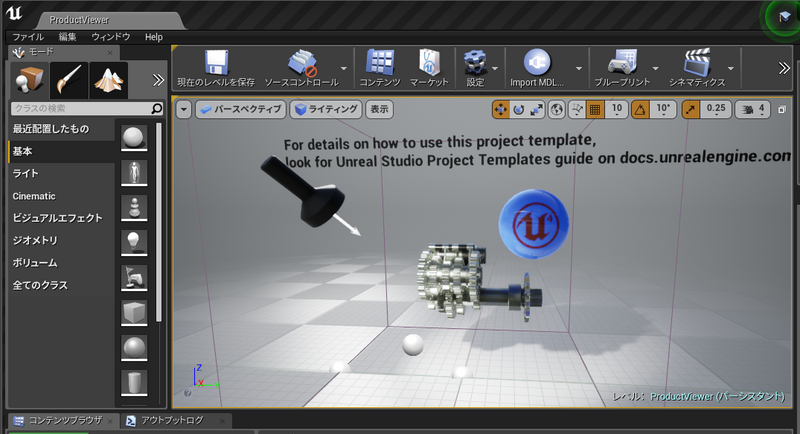800x434 pixels.
Task: Open rotation snap value 10° dropdown
Action: [663, 109]
